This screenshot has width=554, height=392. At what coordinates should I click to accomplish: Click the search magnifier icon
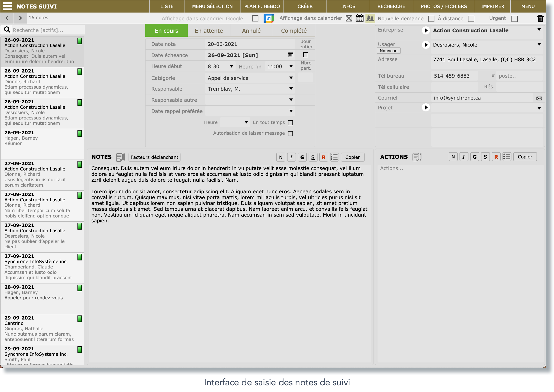tap(7, 30)
